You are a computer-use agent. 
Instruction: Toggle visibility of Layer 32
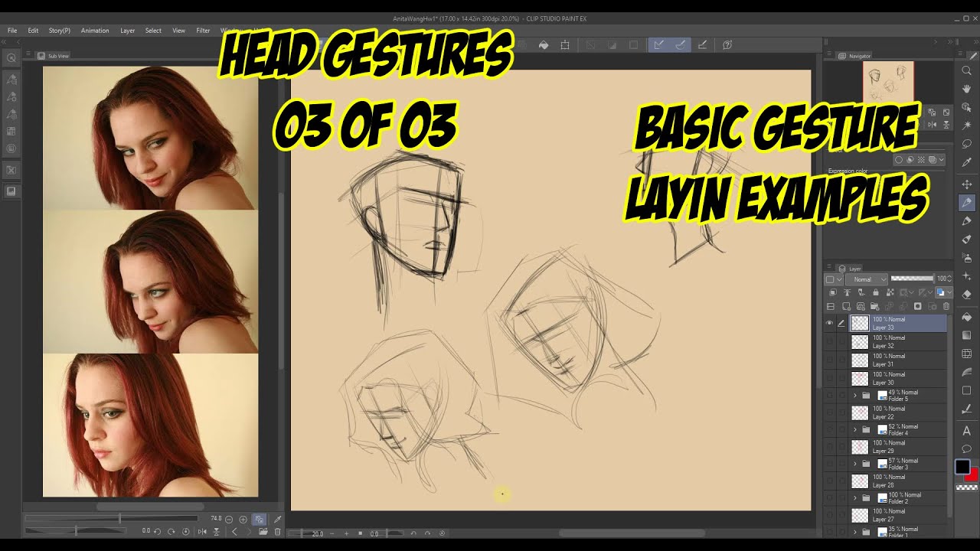click(829, 342)
